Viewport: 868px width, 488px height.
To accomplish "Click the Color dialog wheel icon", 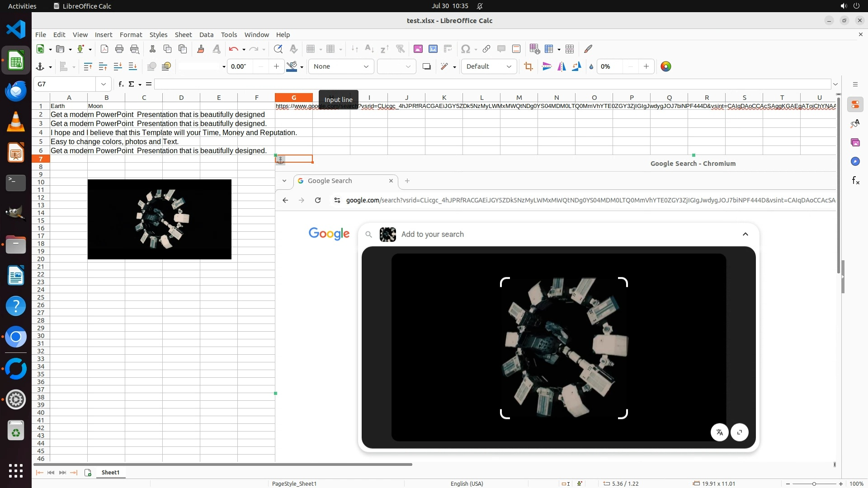I will pyautogui.click(x=665, y=67).
